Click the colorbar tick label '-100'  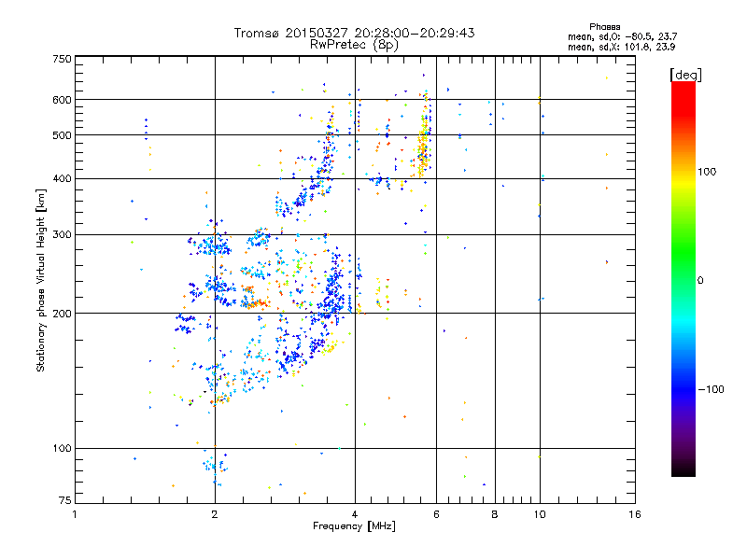pos(711,389)
